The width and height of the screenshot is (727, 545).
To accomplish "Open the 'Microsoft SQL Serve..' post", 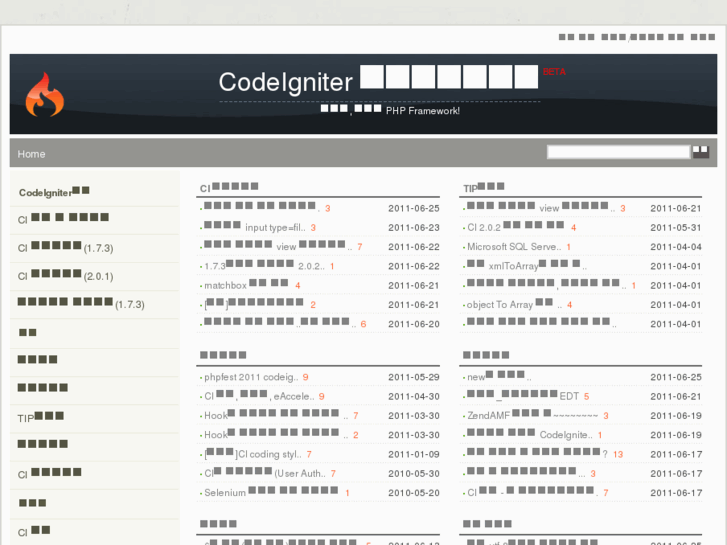I will (514, 247).
